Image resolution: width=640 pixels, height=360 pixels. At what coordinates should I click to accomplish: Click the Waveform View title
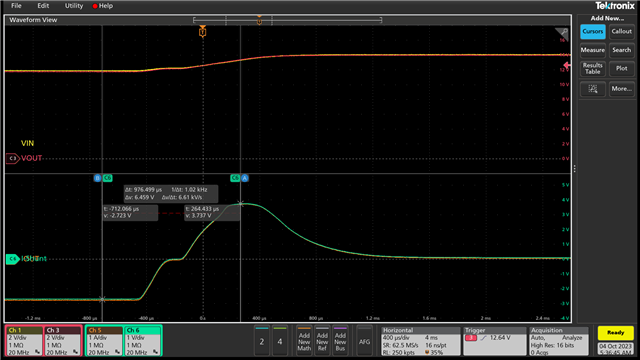pyautogui.click(x=33, y=20)
